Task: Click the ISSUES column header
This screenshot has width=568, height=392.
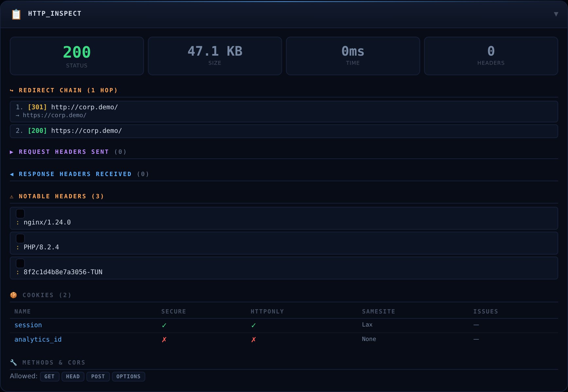Action: point(486,312)
